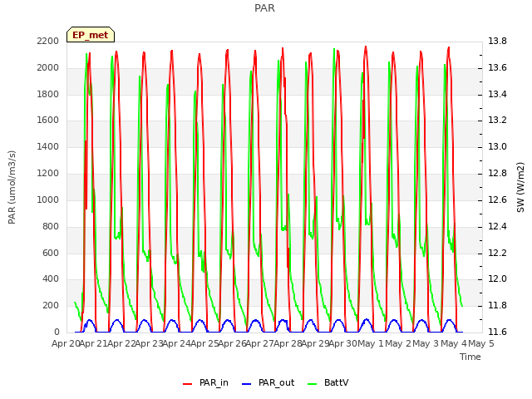Click the Apr 26 tick label
The image size is (532, 399).
232,343
